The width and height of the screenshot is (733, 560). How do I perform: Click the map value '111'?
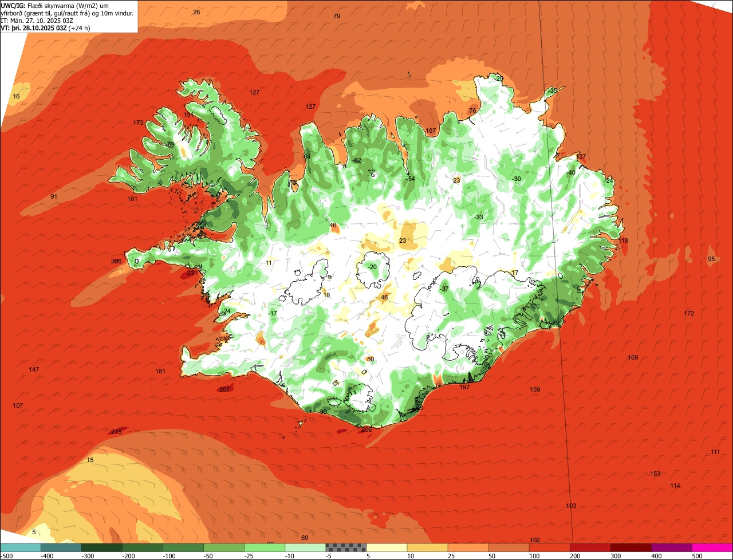pyautogui.click(x=715, y=452)
